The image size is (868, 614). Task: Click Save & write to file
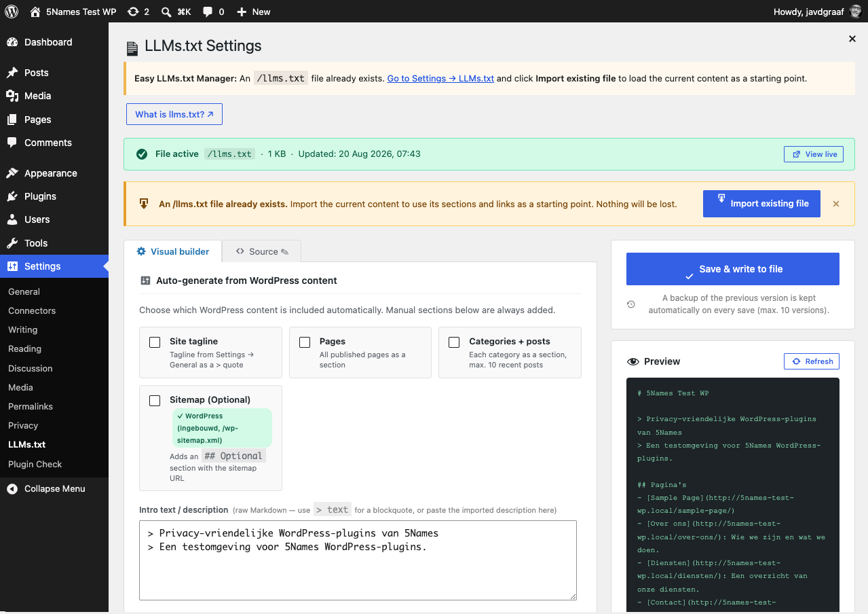(x=733, y=269)
